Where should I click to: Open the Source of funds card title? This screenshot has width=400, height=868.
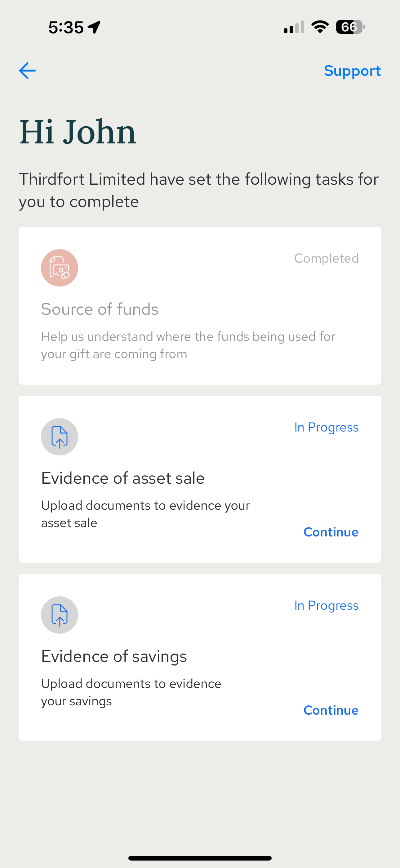coord(100,309)
